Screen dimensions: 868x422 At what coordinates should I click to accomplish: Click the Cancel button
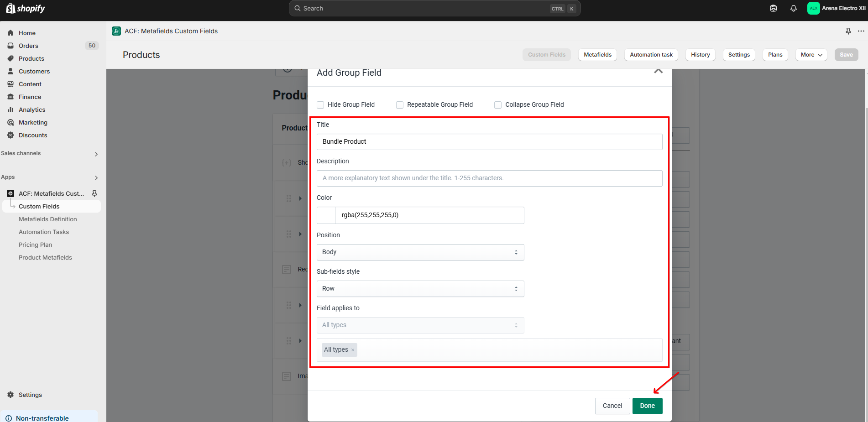point(612,406)
